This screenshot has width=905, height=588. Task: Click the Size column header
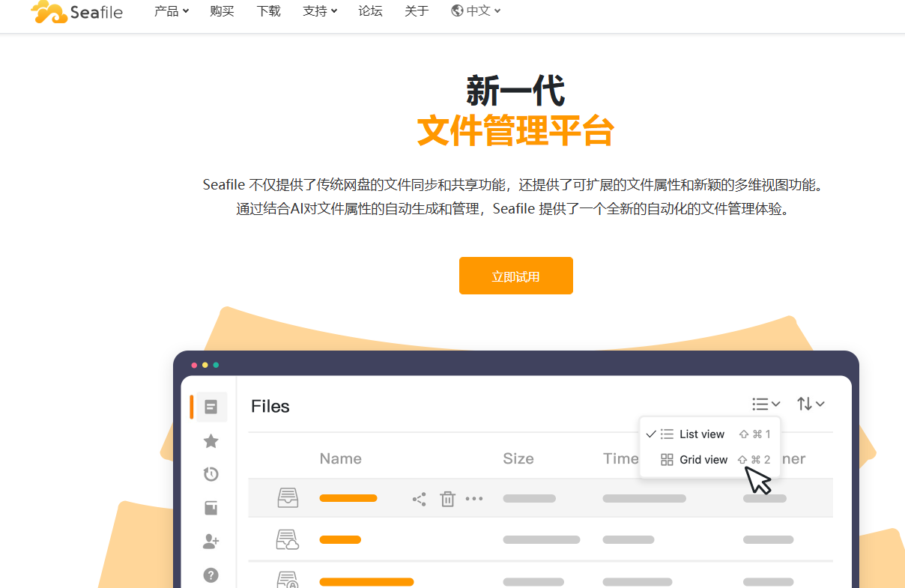click(518, 459)
